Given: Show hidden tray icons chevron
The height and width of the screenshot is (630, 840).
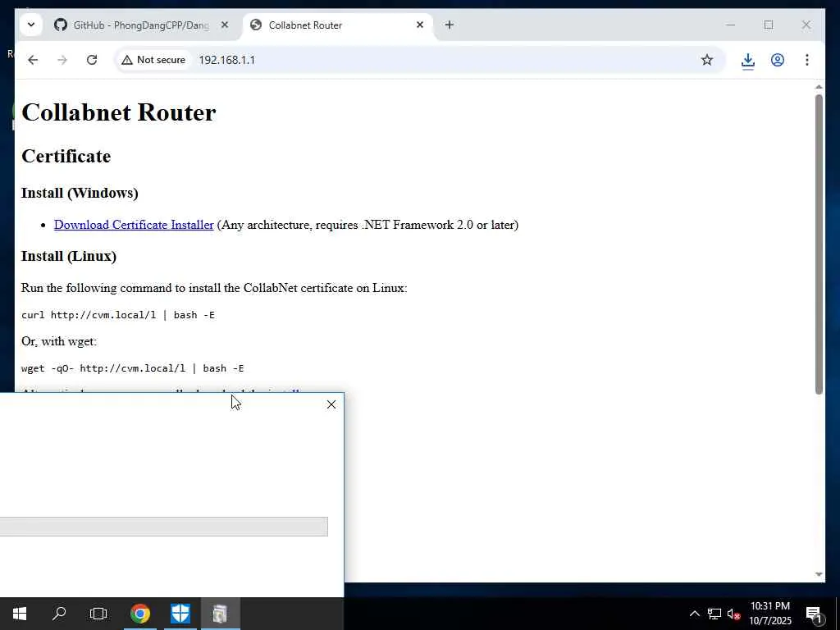Looking at the screenshot, I should point(694,614).
